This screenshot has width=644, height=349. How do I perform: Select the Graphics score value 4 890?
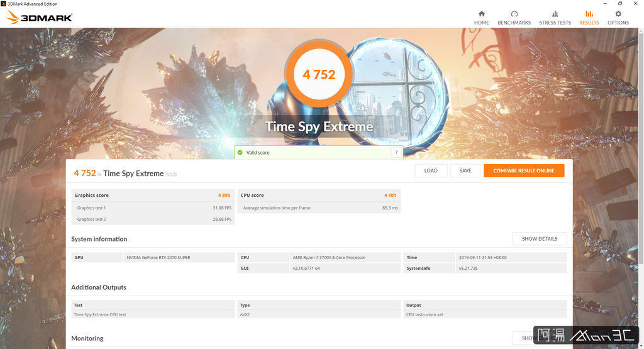[225, 196]
